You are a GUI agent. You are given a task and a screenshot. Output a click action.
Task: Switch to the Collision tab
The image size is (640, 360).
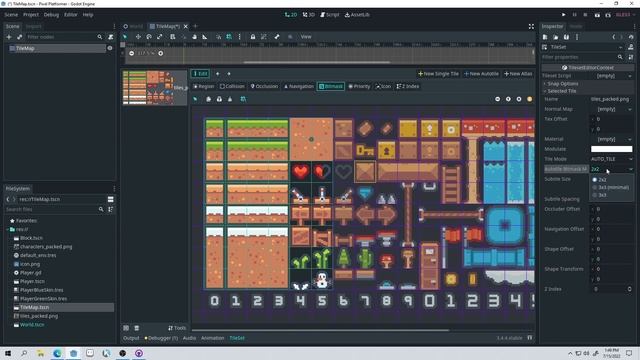pos(232,87)
